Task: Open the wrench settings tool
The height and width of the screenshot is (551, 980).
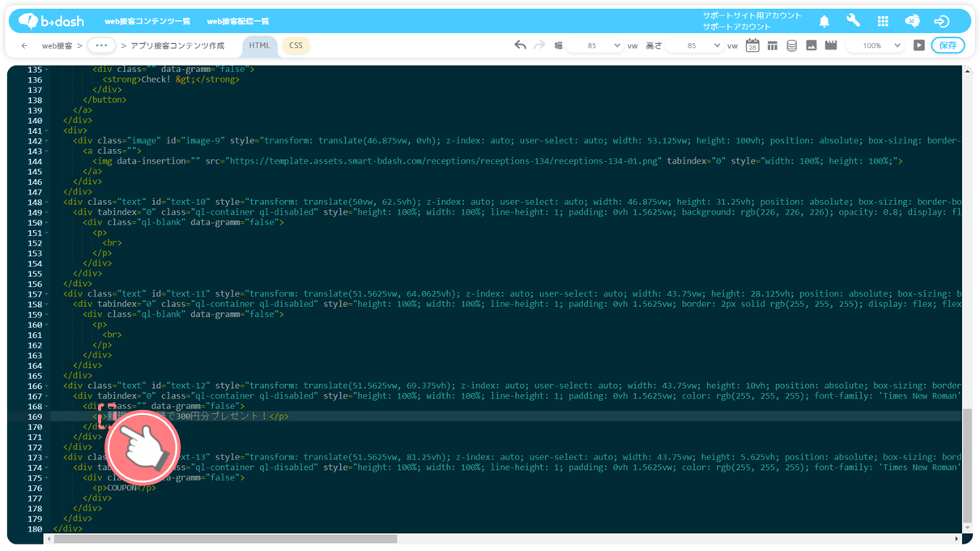Action: click(x=853, y=21)
